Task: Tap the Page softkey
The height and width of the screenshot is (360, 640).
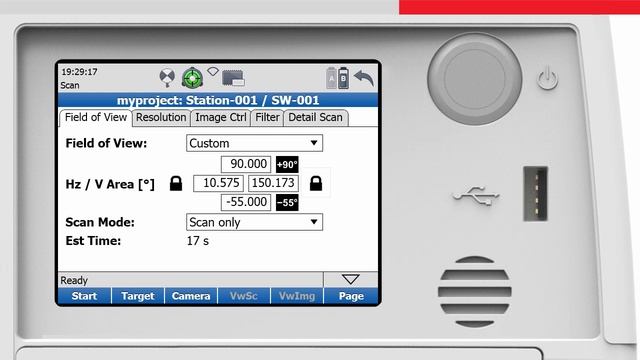Action: (351, 296)
